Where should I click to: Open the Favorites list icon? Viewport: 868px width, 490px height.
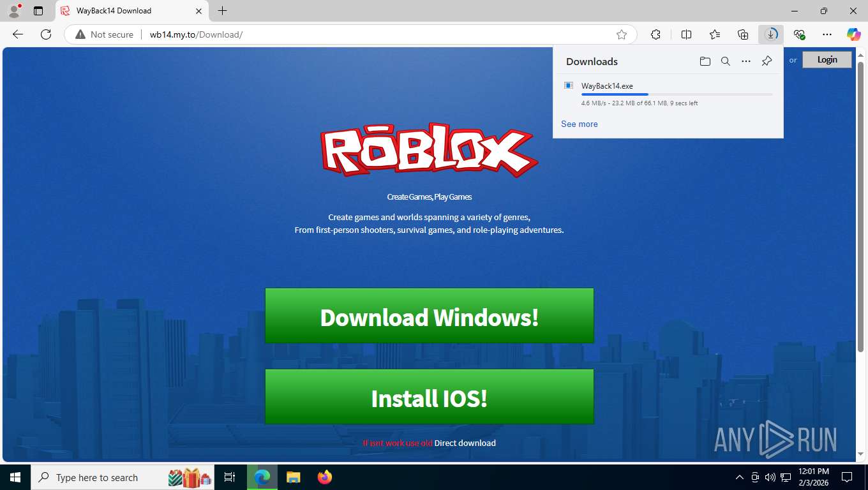715,34
